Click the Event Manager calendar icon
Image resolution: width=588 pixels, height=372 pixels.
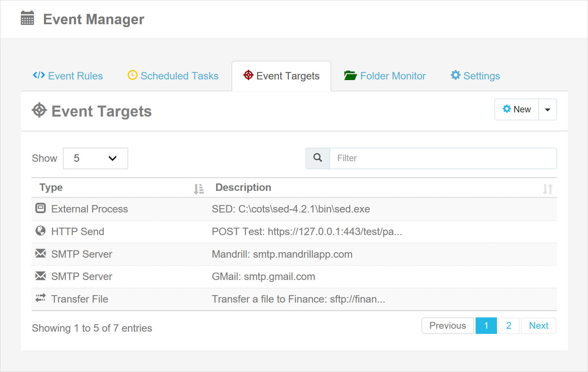pos(27,18)
